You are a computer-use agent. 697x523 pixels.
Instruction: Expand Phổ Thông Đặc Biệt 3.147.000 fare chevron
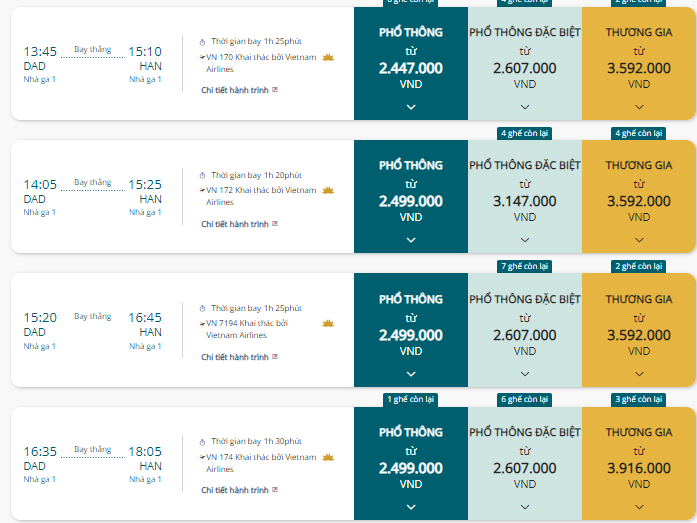click(x=525, y=240)
